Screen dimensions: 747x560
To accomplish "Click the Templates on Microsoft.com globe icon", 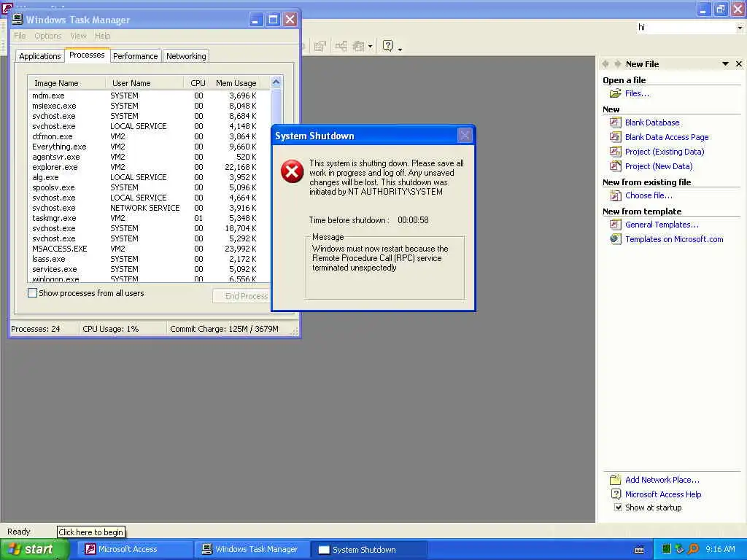I will click(616, 239).
